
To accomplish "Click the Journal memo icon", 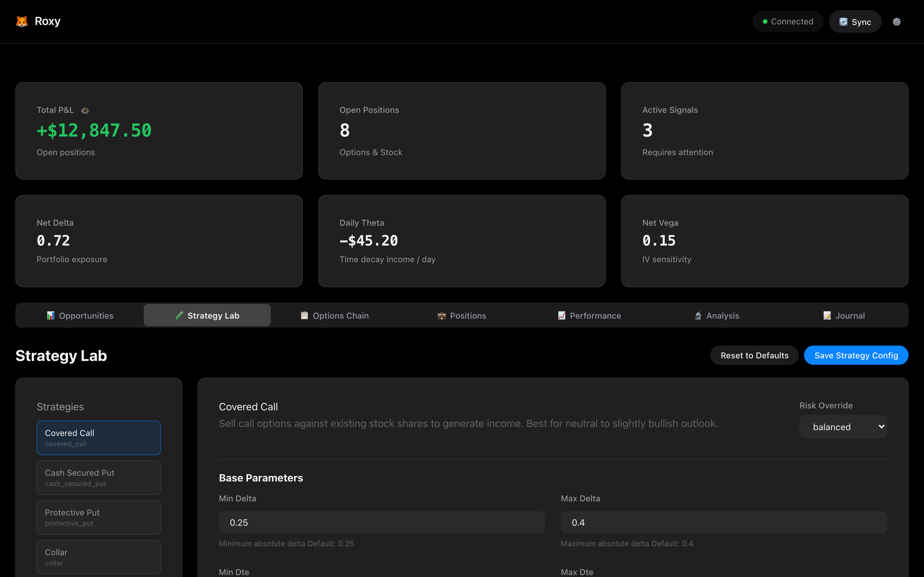I will (827, 316).
